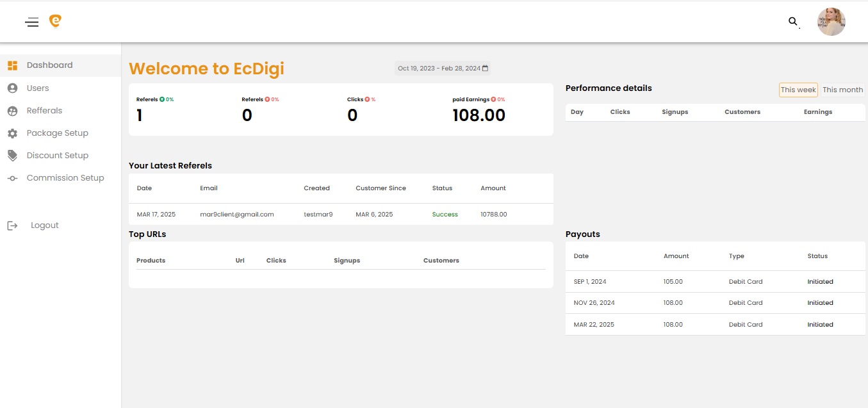Click the Logout arrow icon

[12, 225]
